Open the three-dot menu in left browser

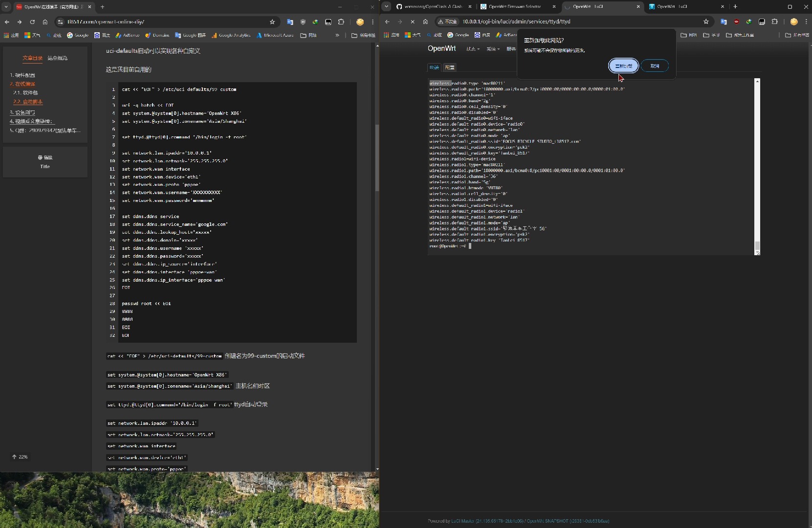pyautogui.click(x=373, y=22)
